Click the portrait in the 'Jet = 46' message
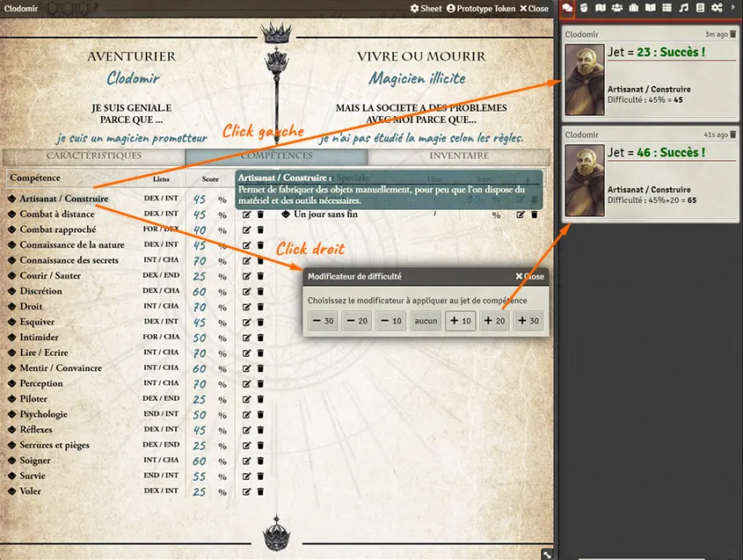The width and height of the screenshot is (743, 560). (585, 180)
